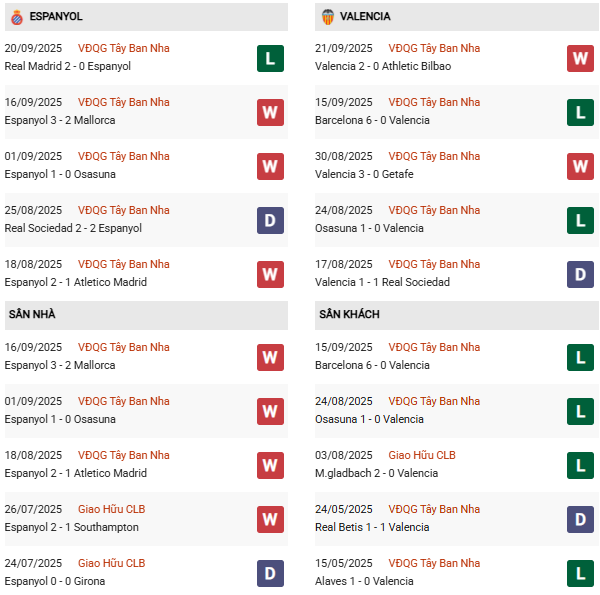
Task: Click the W badge for Valencia 3-0 Getafe
Action: tap(581, 166)
